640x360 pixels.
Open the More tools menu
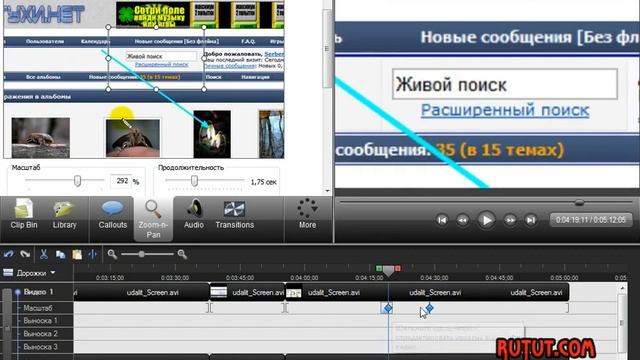307,214
